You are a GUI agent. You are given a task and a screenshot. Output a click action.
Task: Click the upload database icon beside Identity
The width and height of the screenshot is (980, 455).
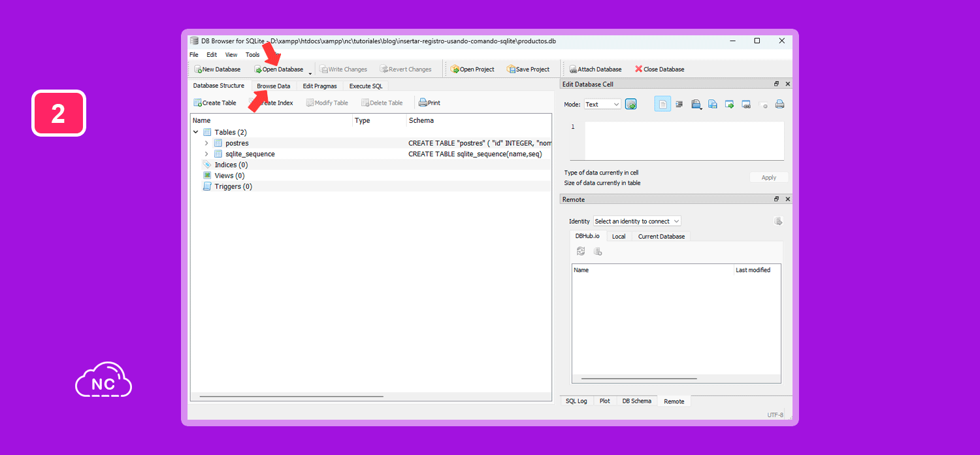[x=778, y=221]
